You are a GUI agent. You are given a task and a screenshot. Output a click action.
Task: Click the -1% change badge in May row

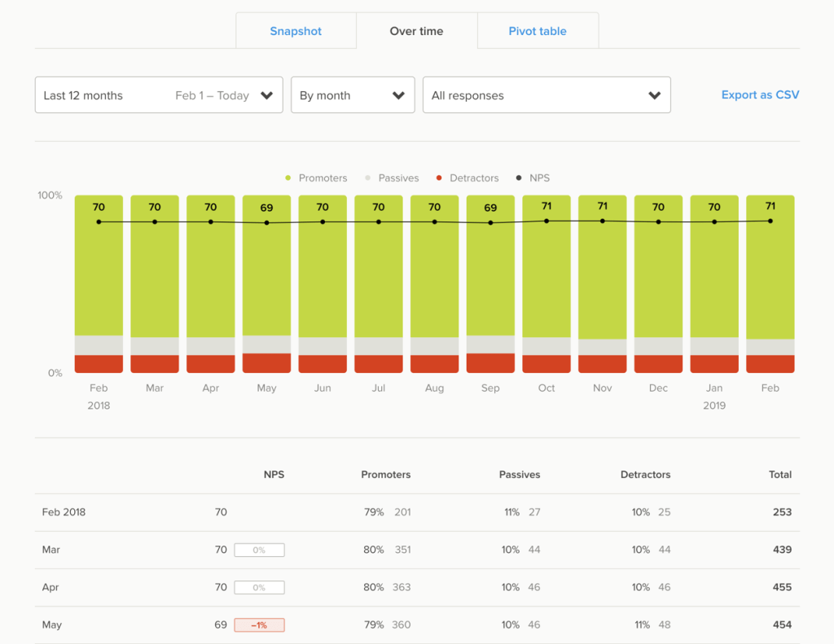(260, 624)
